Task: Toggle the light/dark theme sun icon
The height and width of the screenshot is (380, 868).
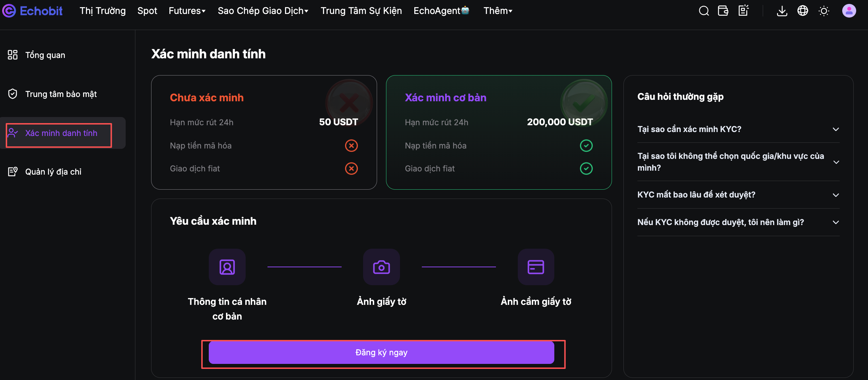Action: click(824, 11)
